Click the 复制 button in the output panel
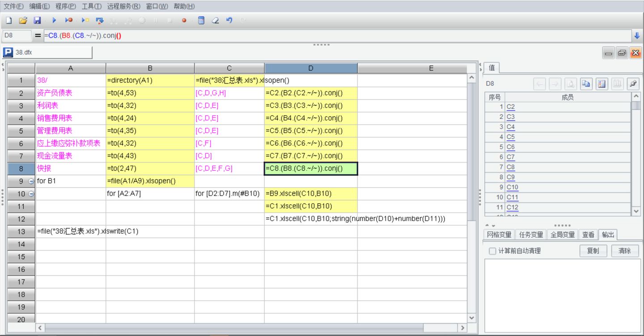This screenshot has width=644, height=336. coord(593,251)
